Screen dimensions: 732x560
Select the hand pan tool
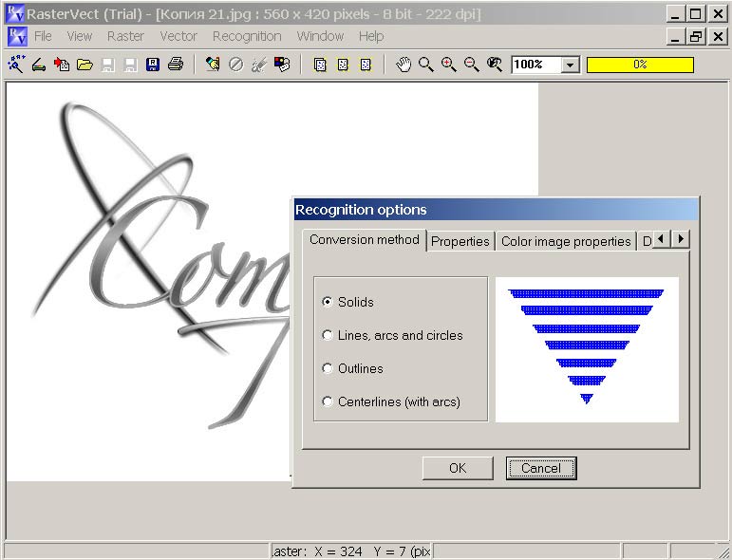pos(404,65)
